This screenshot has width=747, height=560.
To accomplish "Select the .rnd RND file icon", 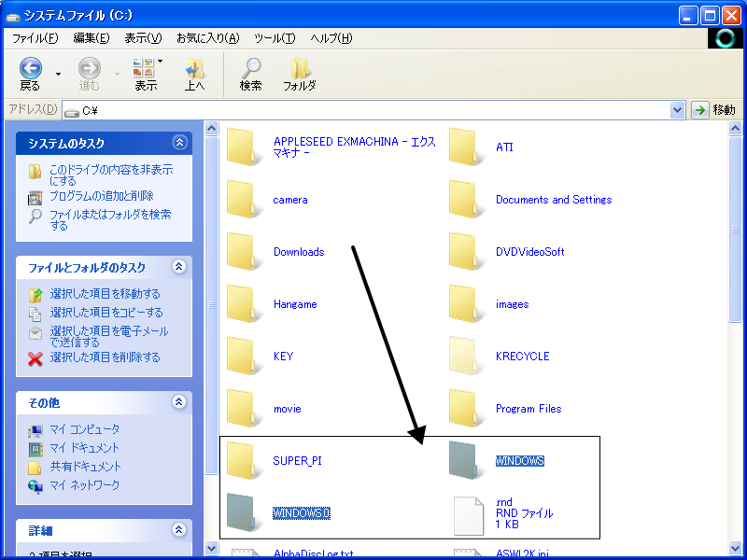I will click(469, 516).
